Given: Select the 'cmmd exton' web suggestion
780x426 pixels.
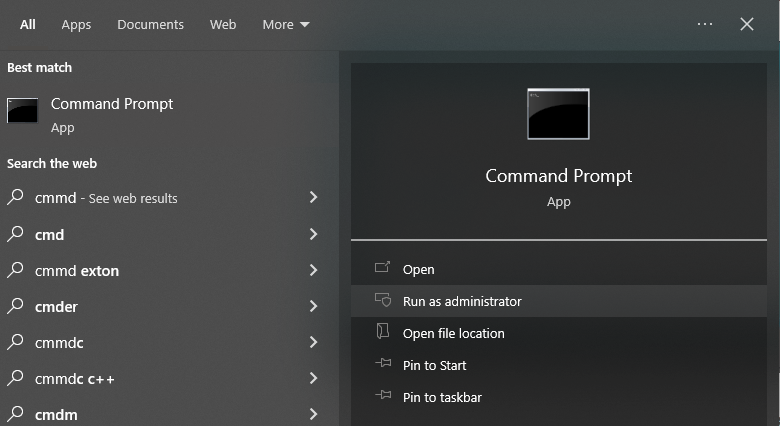Looking at the screenshot, I should (77, 270).
